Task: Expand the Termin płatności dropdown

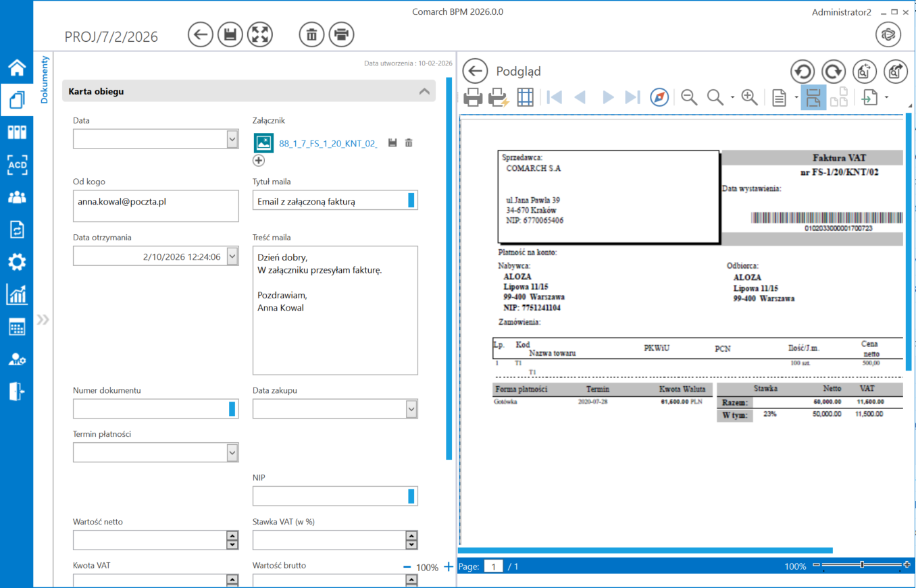Action: click(232, 452)
